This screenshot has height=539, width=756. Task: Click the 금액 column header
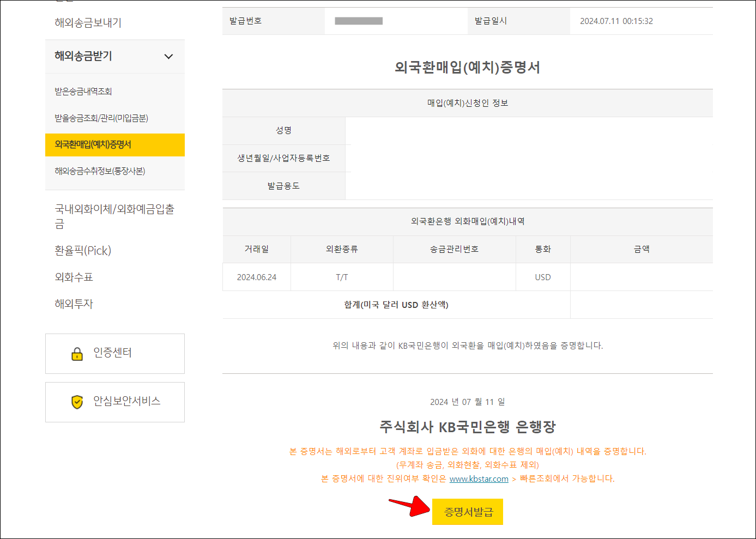(x=642, y=249)
